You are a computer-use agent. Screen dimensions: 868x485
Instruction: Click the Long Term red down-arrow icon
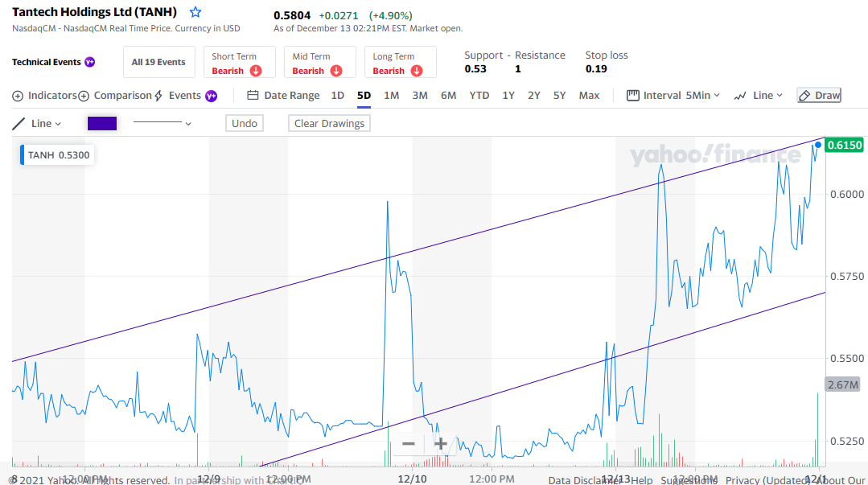coord(417,71)
